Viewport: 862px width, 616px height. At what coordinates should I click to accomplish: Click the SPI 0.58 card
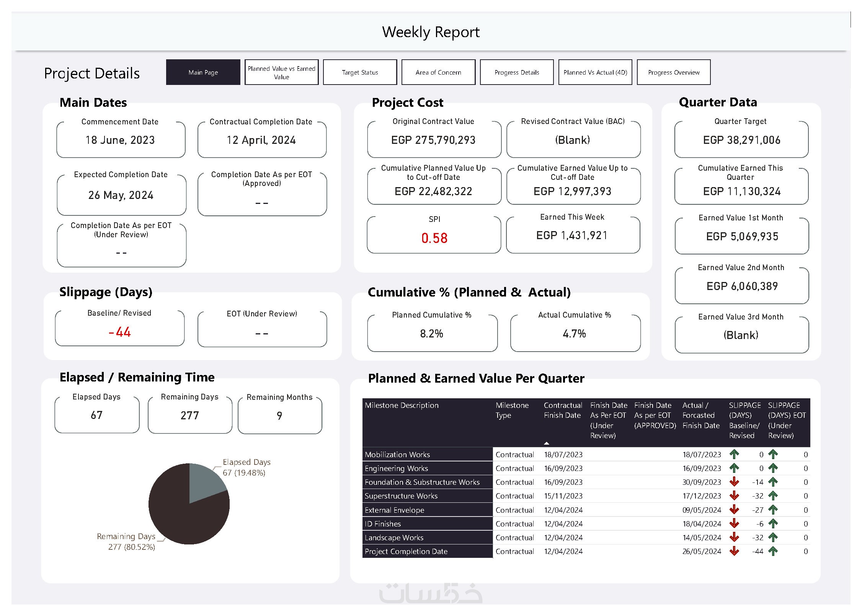pos(434,235)
